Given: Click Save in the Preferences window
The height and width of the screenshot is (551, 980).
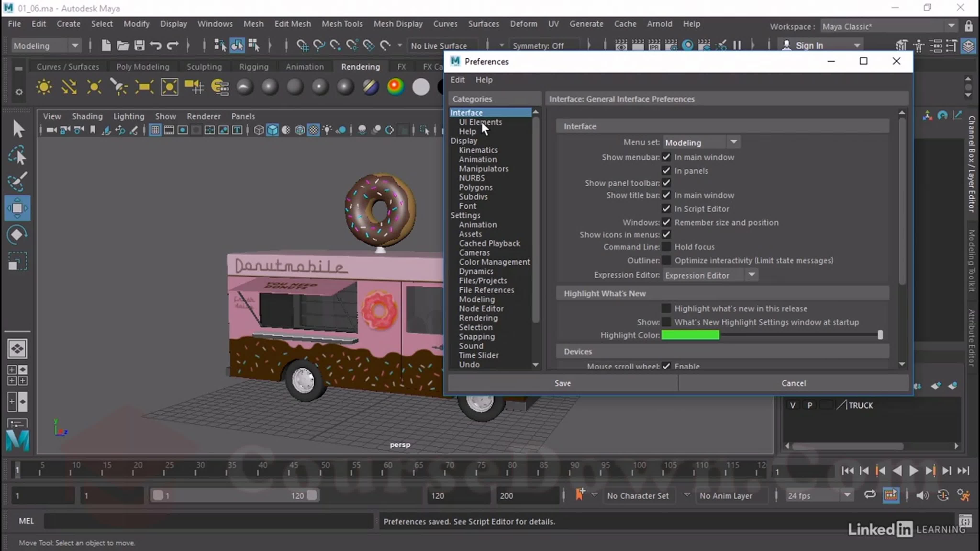Looking at the screenshot, I should (563, 383).
